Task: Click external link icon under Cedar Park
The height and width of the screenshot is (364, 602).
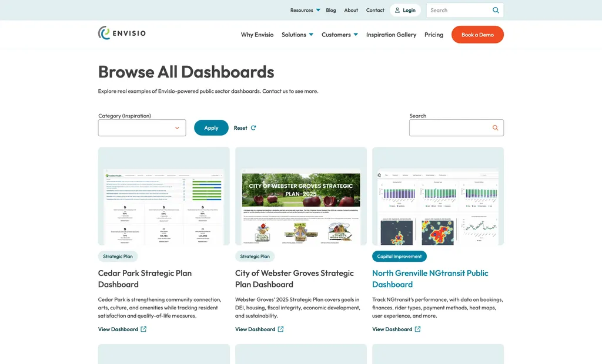Action: click(143, 329)
